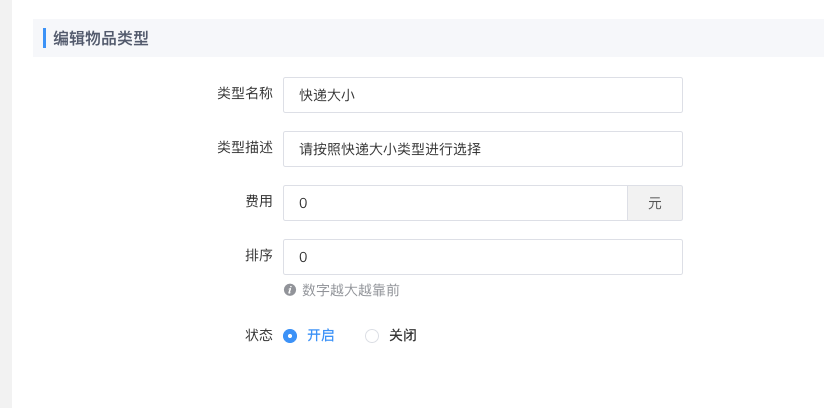Image resolution: width=824 pixels, height=408 pixels.
Task: Click the info icon beside the sort hint
Action: 290,290
